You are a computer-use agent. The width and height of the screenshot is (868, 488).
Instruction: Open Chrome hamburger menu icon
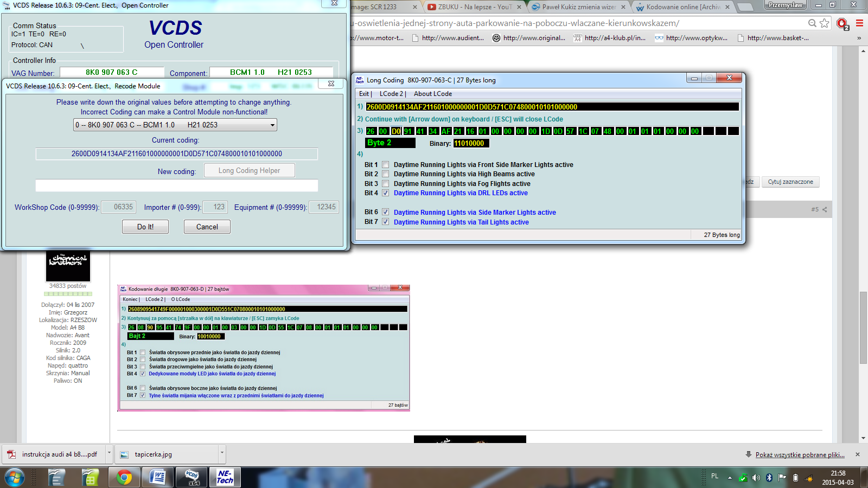click(x=859, y=23)
